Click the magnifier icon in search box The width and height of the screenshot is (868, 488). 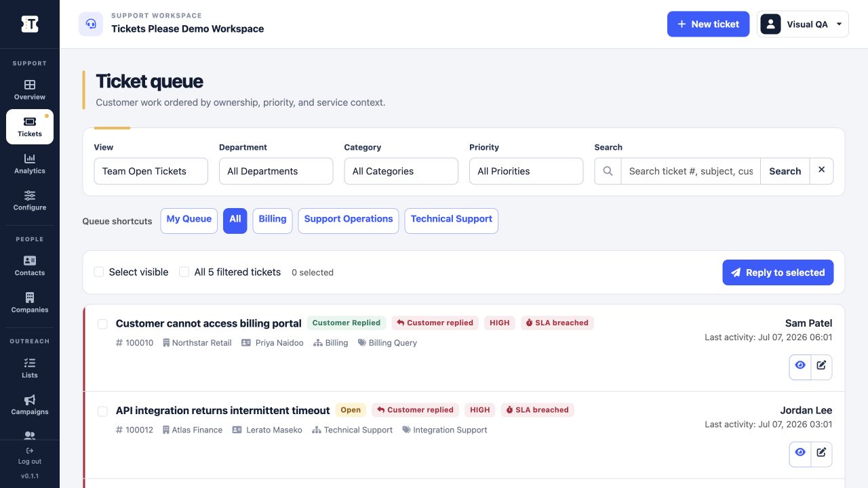pos(608,171)
